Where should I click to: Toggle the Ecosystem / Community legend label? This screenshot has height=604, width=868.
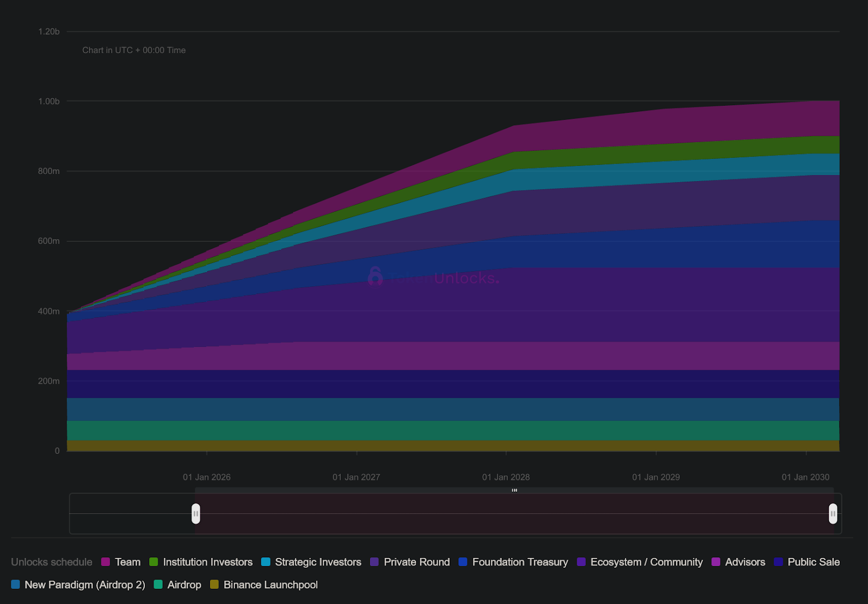[647, 562]
